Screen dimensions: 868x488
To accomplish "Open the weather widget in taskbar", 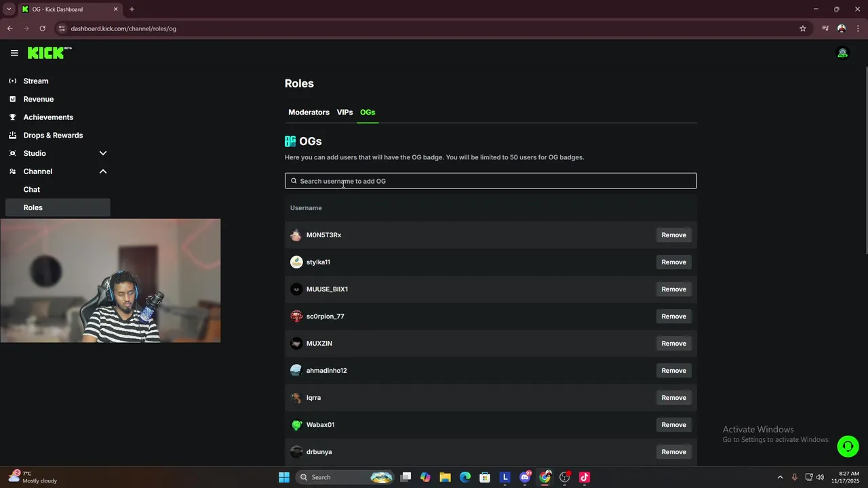I will tap(33, 477).
